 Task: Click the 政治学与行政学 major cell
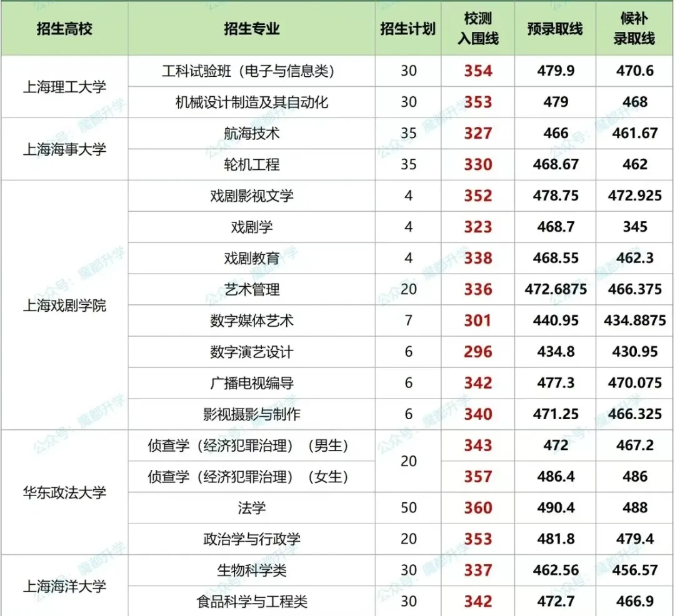tap(252, 539)
